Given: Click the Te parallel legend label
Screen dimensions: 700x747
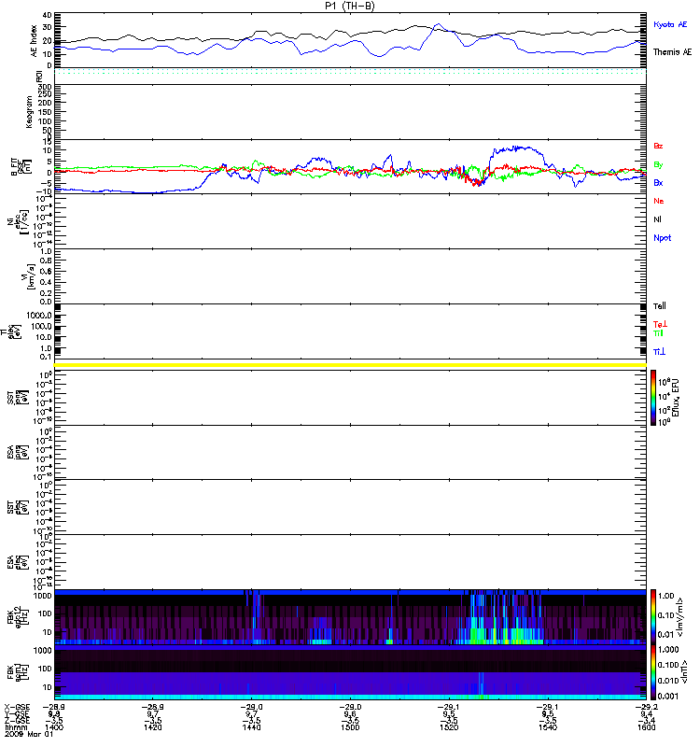Looking at the screenshot, I should click(659, 323).
